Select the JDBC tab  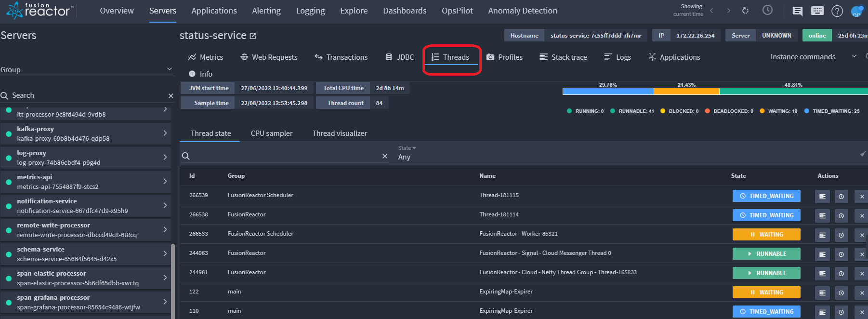coord(400,57)
